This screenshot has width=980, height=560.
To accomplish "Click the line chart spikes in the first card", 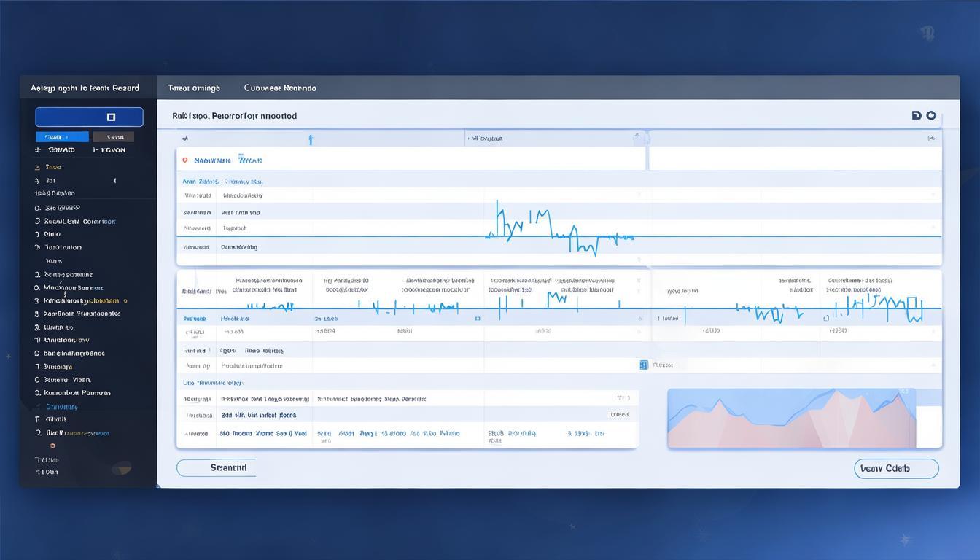I will pos(560,227).
